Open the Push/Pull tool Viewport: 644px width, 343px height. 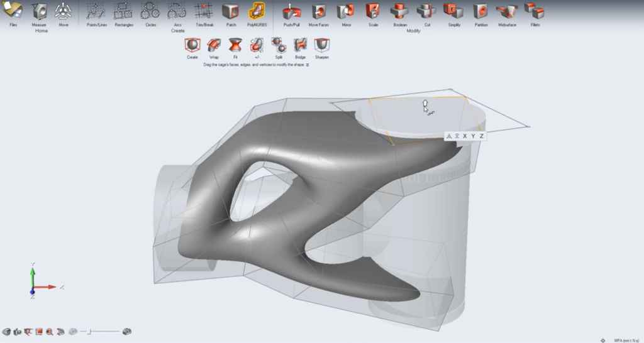pyautogui.click(x=291, y=11)
